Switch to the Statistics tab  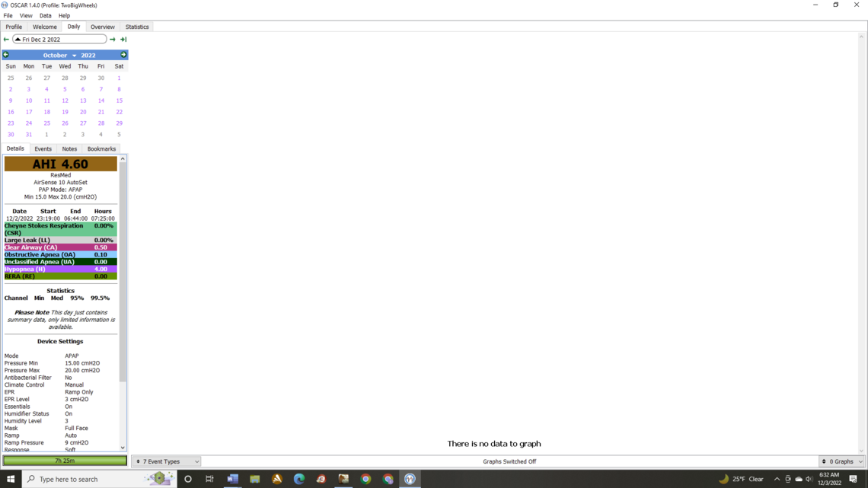[137, 27]
